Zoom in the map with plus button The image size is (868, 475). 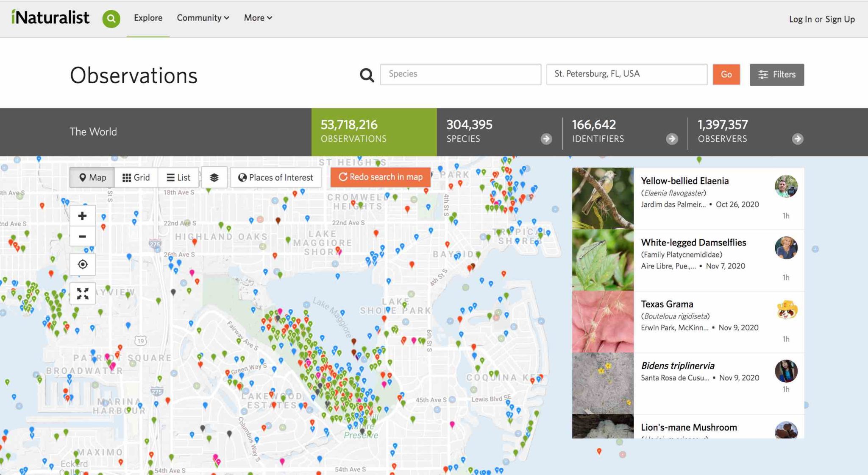[x=83, y=216]
